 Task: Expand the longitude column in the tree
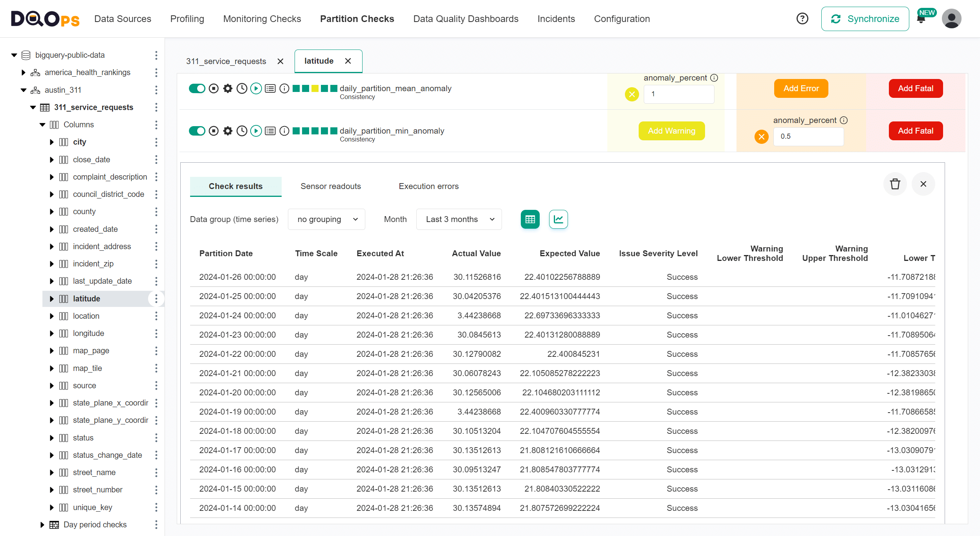coord(52,333)
